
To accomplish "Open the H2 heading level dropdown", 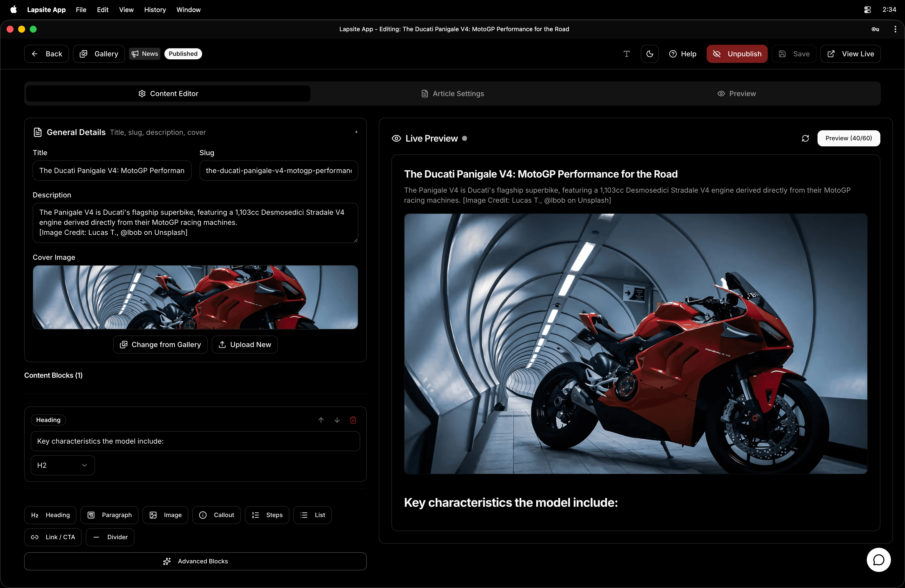I will (62, 465).
